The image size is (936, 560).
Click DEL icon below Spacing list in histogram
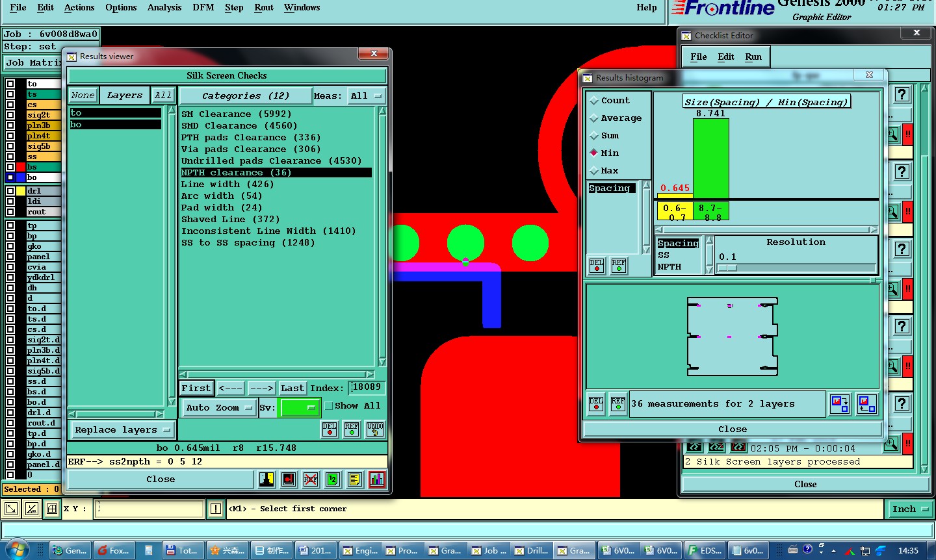(x=597, y=266)
